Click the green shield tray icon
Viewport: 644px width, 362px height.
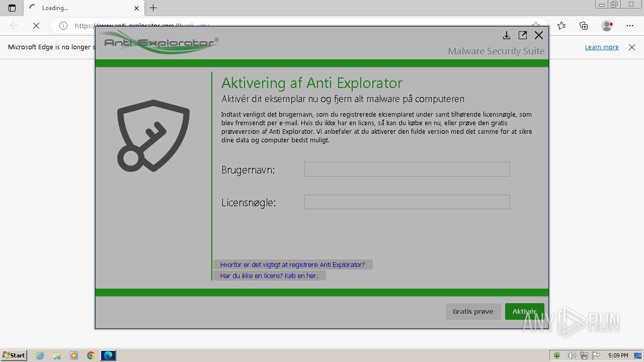[557, 355]
